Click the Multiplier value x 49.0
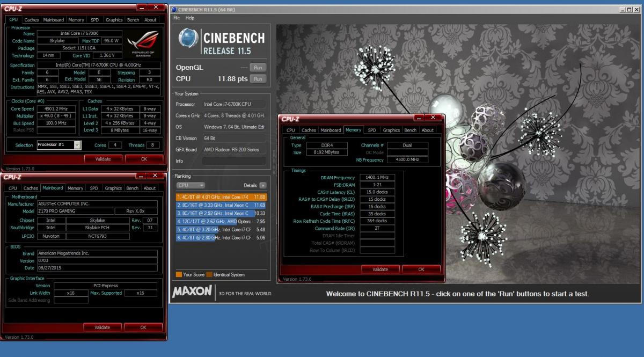Viewport: 644px width, 357px height. [56, 115]
